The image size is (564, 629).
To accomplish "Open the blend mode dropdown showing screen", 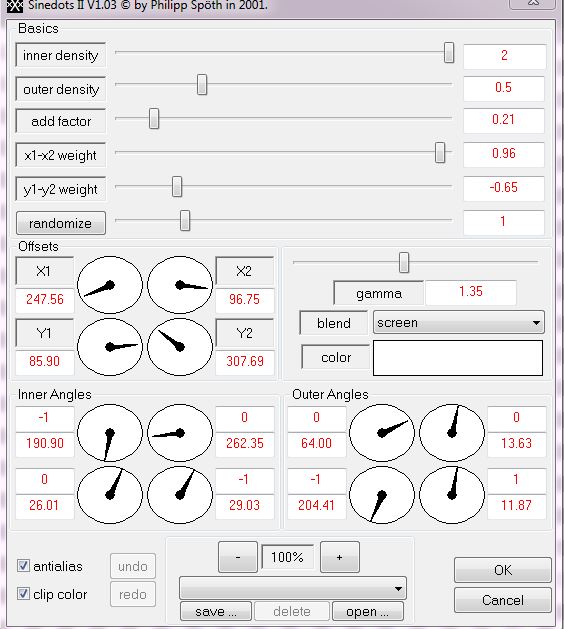I will 459,323.
